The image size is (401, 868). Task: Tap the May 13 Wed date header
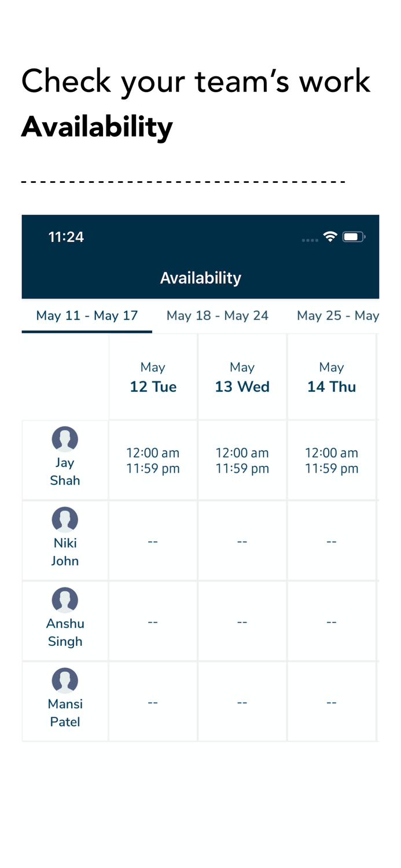point(242,377)
